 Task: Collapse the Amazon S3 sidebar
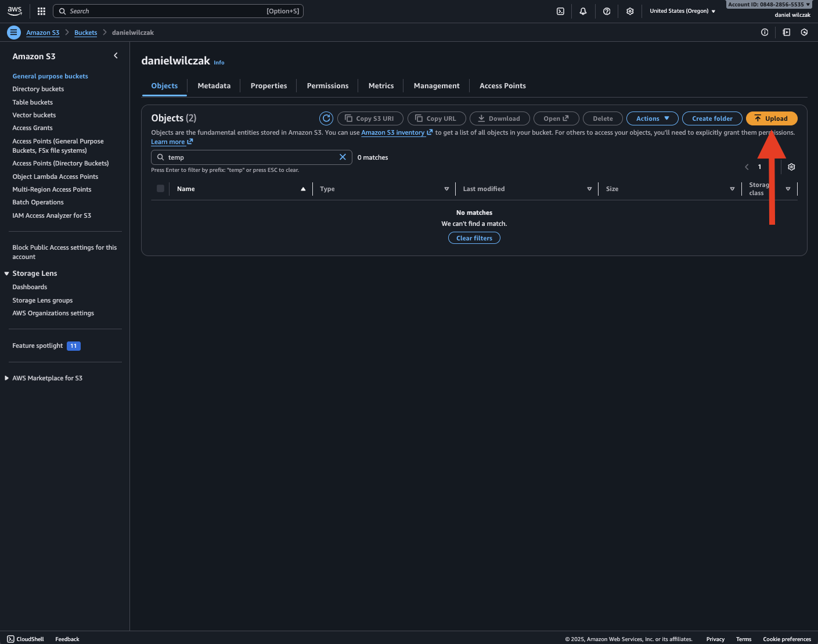coord(116,56)
